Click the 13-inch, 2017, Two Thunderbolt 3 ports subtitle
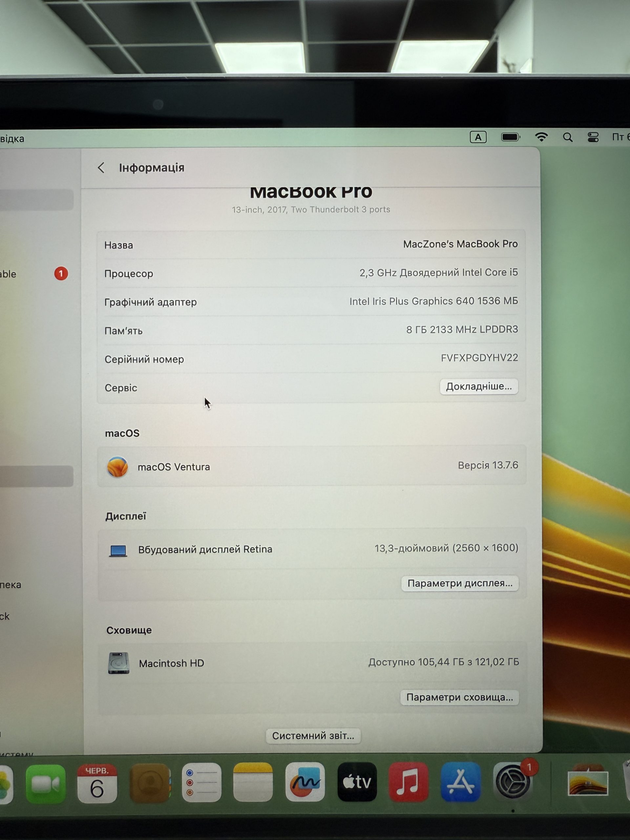The image size is (630, 840). click(x=311, y=210)
